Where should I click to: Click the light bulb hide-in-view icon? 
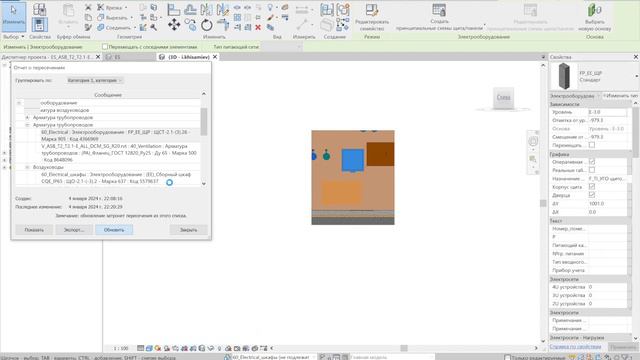coord(270,7)
